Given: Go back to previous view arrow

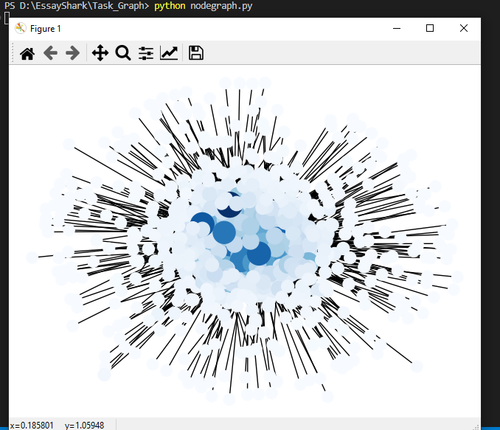Looking at the screenshot, I should [51, 53].
